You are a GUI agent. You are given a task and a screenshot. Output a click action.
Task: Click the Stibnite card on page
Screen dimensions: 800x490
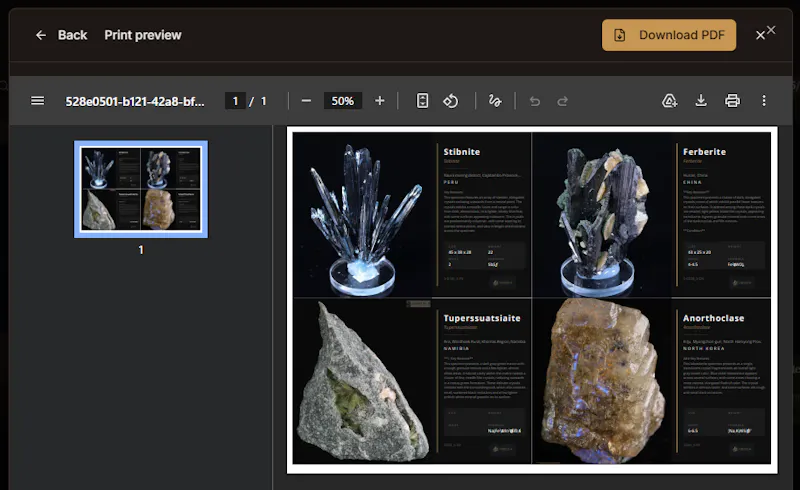(412, 214)
